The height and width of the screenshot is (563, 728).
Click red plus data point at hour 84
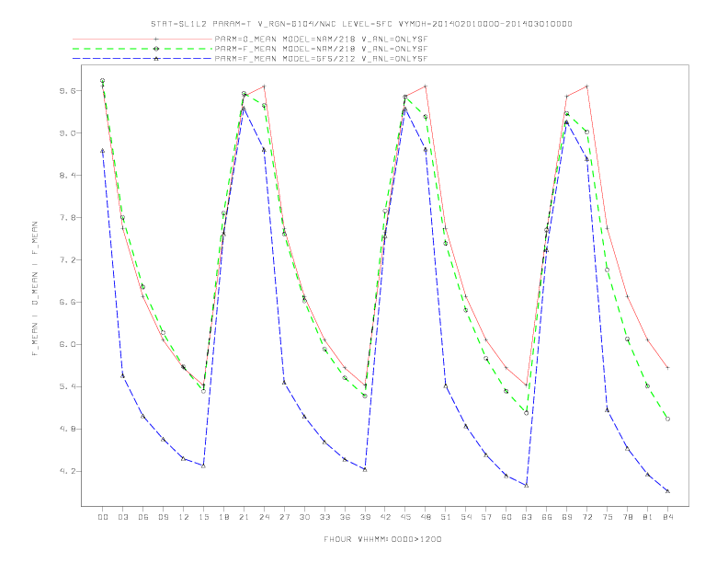(667, 367)
